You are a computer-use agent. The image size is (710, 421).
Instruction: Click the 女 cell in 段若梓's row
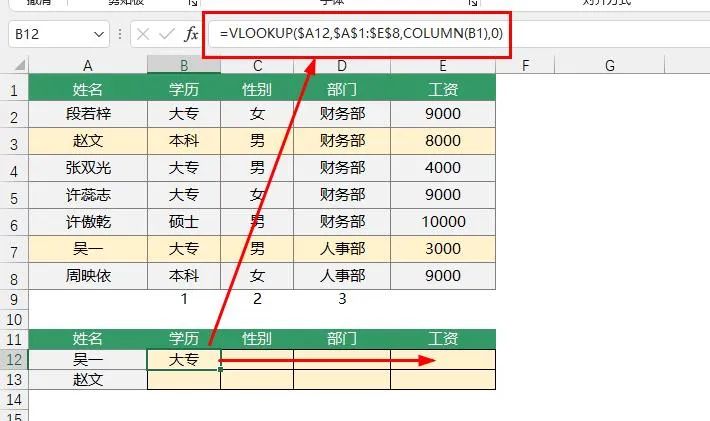click(257, 114)
